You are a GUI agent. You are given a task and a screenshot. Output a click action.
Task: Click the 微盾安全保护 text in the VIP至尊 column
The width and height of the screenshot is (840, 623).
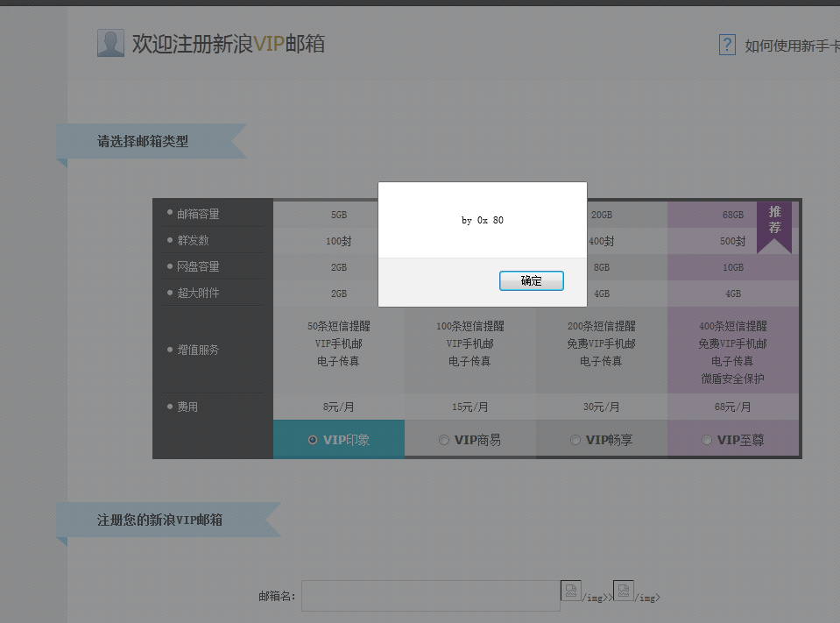pyautogui.click(x=733, y=379)
